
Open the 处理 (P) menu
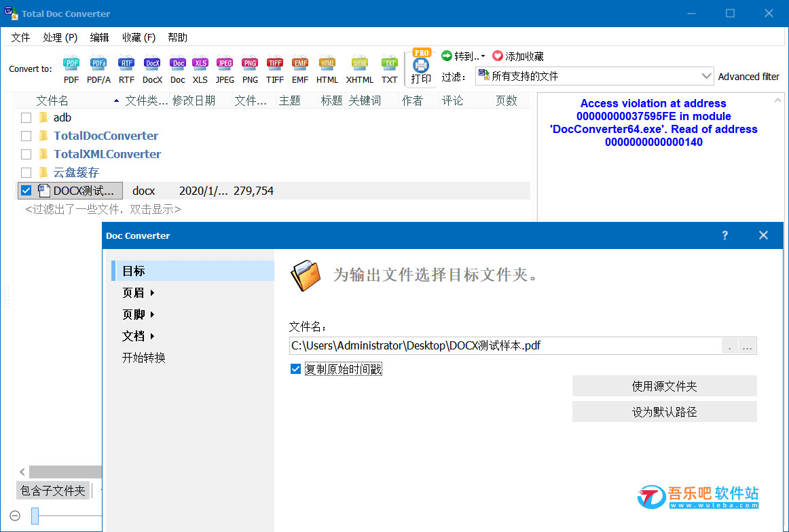point(60,38)
